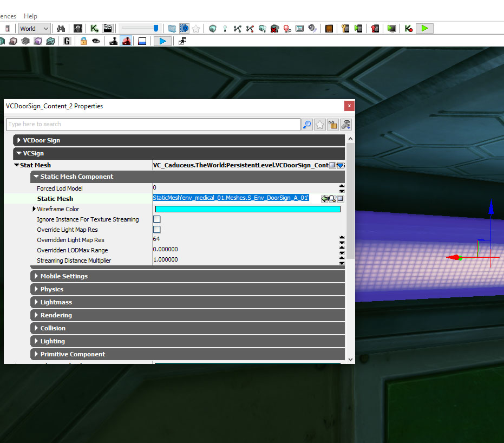
Task: Click build paths icon with red dots
Action: [250, 29]
